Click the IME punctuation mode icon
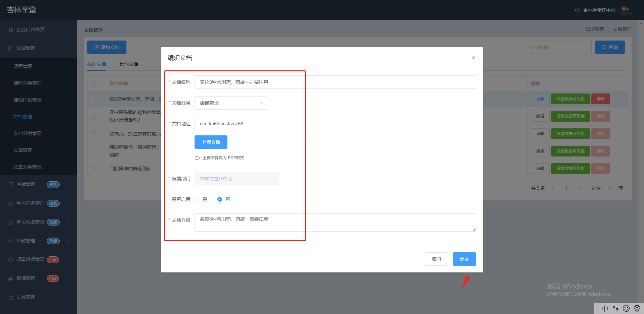644x314 pixels. (615, 308)
